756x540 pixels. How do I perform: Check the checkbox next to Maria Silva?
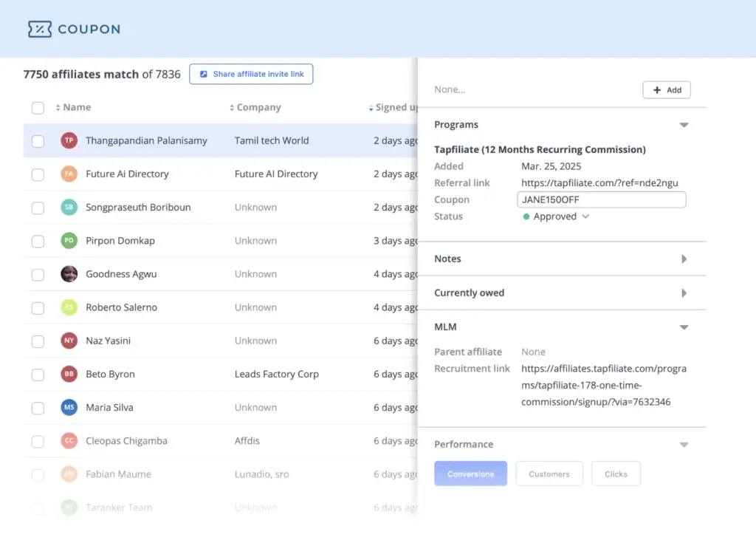tap(38, 407)
